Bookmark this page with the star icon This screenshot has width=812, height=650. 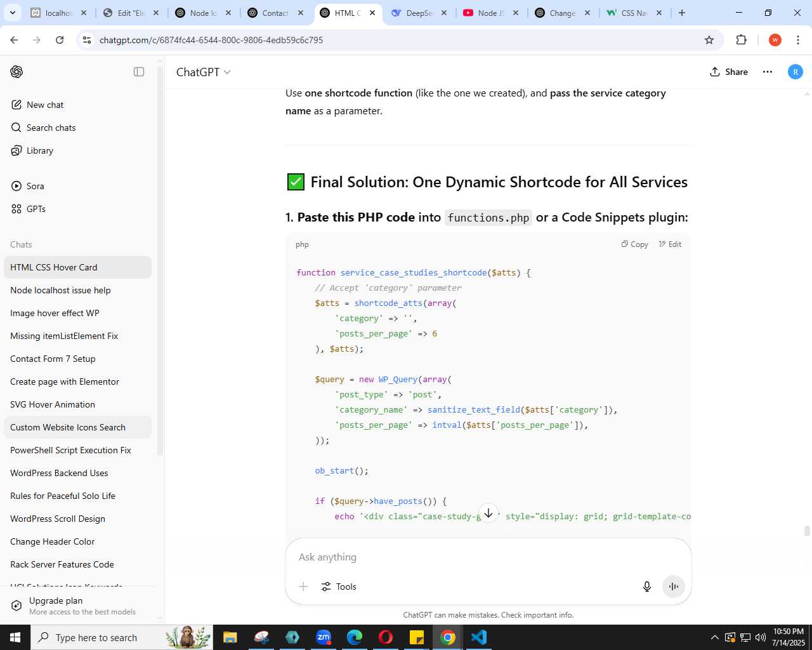tap(709, 40)
